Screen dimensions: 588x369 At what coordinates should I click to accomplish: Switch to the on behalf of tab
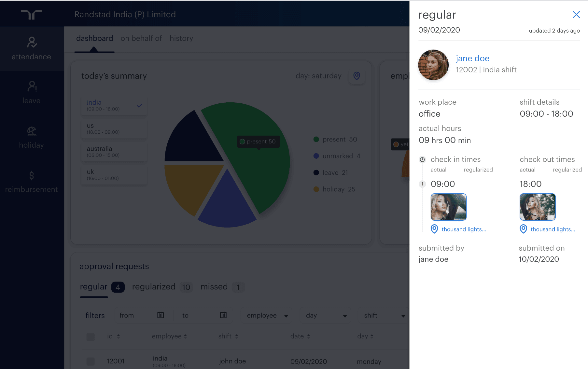(x=141, y=38)
